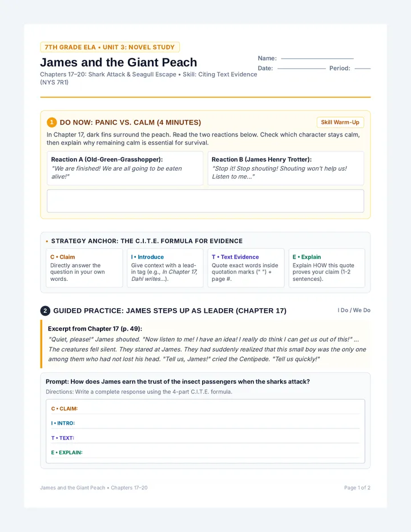Image resolution: width=411 pixels, height=532 pixels.
Task: Select the Reaction A Old-Green-Grasshopper box
Action: click(x=125, y=168)
